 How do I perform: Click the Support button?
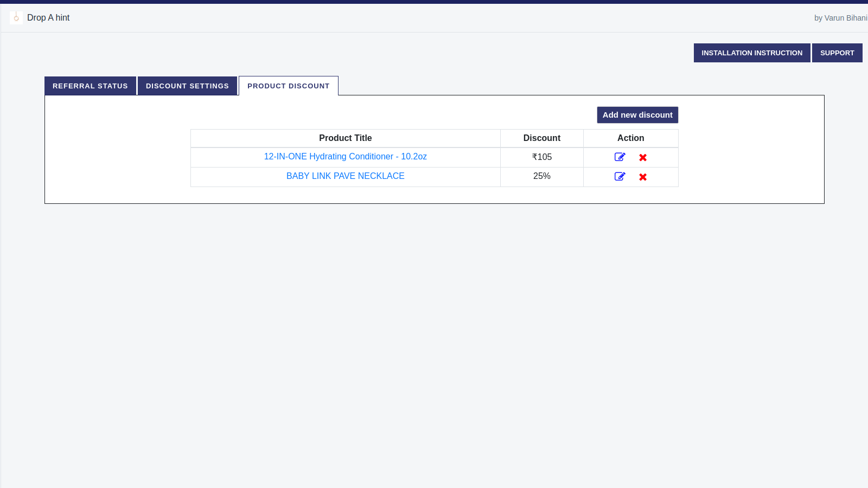[837, 53]
